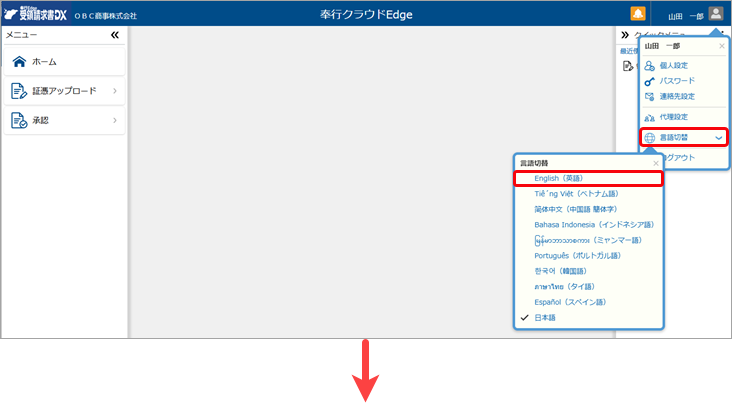This screenshot has height=403, width=732.
Task: Expand the 証憑アップロード chevron arrow
Action: [x=115, y=91]
